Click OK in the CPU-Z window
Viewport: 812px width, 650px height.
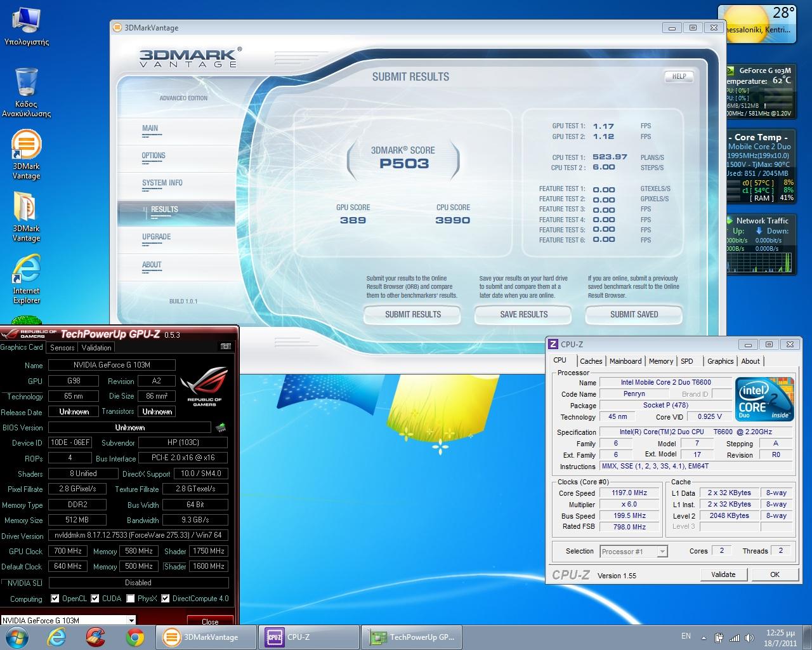coord(775,574)
